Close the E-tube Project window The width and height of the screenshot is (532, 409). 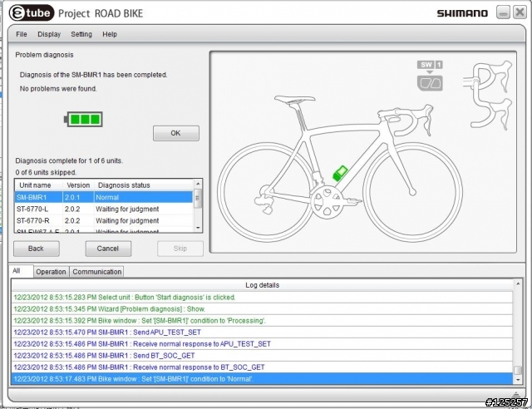pos(520,12)
